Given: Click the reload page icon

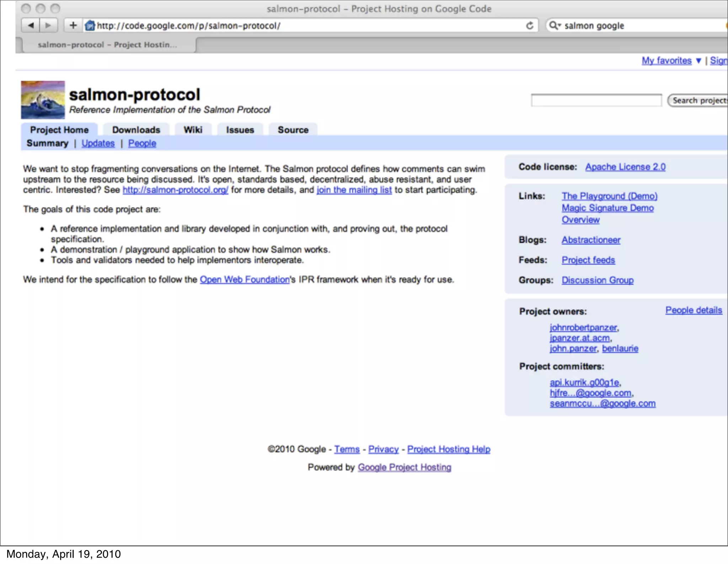Looking at the screenshot, I should point(530,26).
